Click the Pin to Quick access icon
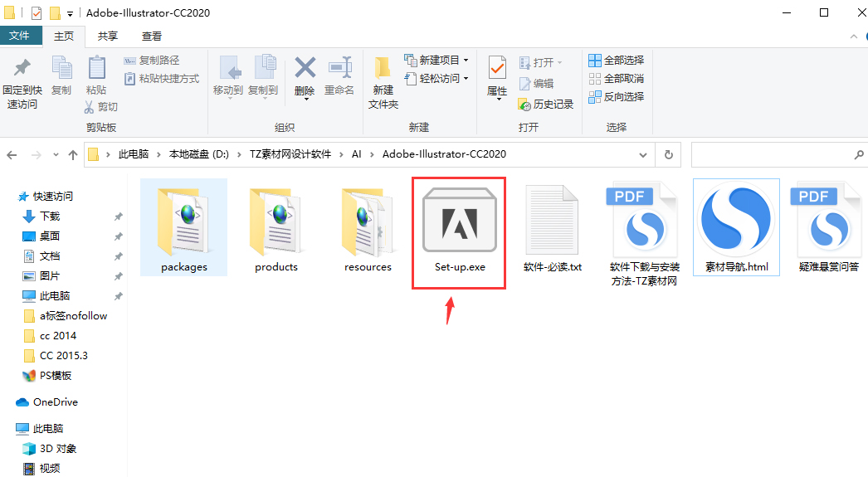Screen dimensions: 868x477 (22, 69)
